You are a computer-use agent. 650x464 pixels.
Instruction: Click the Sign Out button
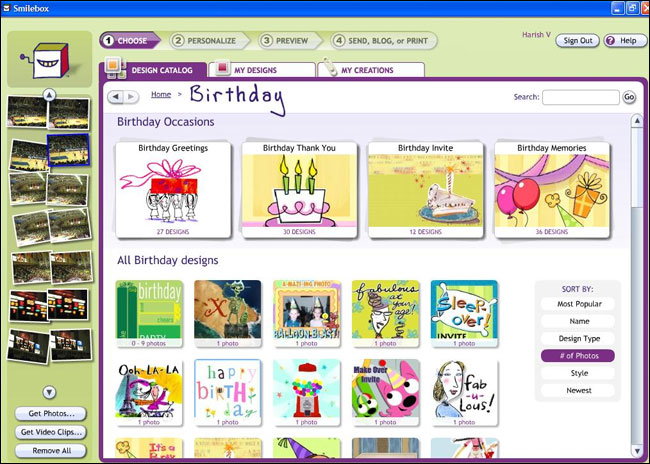577,41
